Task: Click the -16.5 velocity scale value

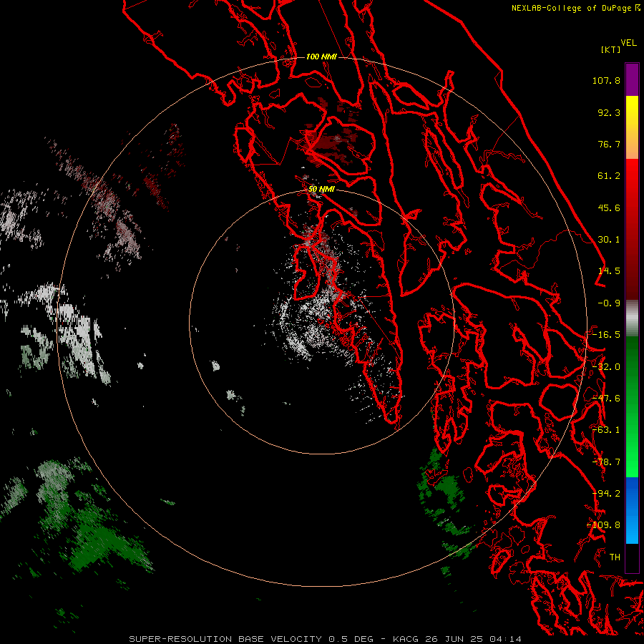Action: click(606, 335)
